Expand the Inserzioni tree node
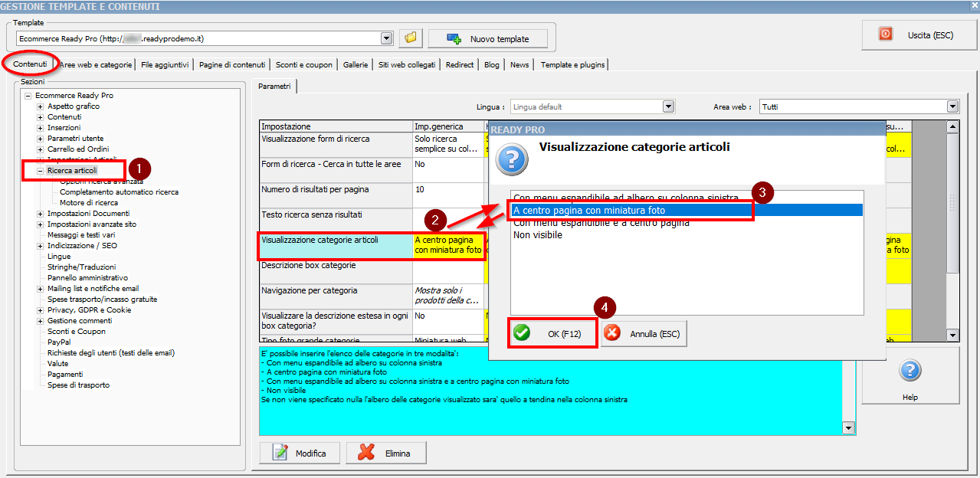This screenshot has width=980, height=478. click(41, 128)
